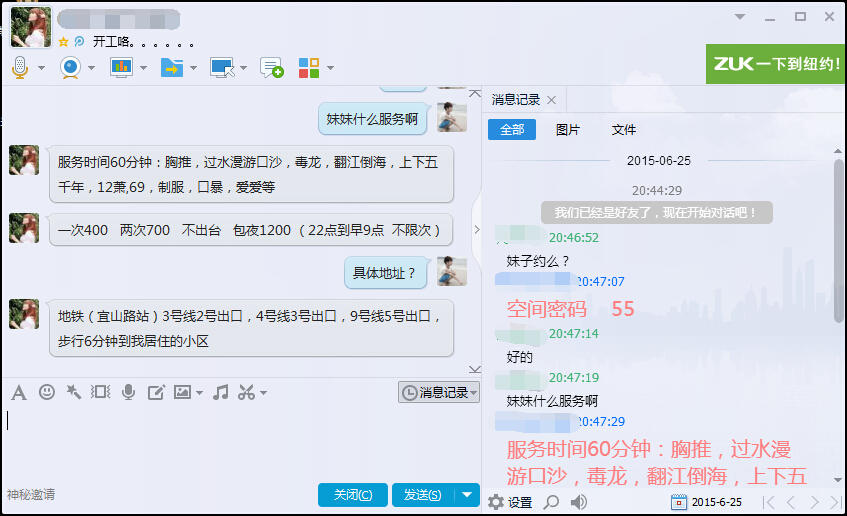Open QQ zone star icon under nickname
Image resolution: width=847 pixels, height=516 pixels.
click(63, 42)
